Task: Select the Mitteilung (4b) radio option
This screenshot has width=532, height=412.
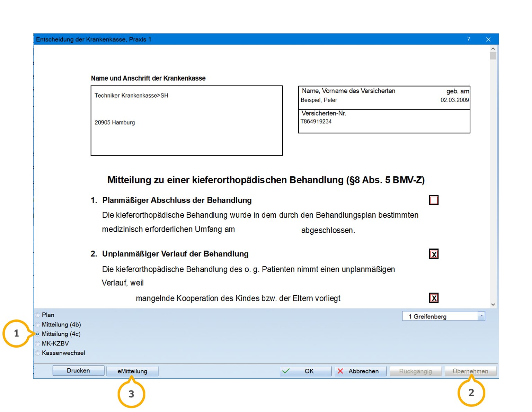Action: point(38,325)
